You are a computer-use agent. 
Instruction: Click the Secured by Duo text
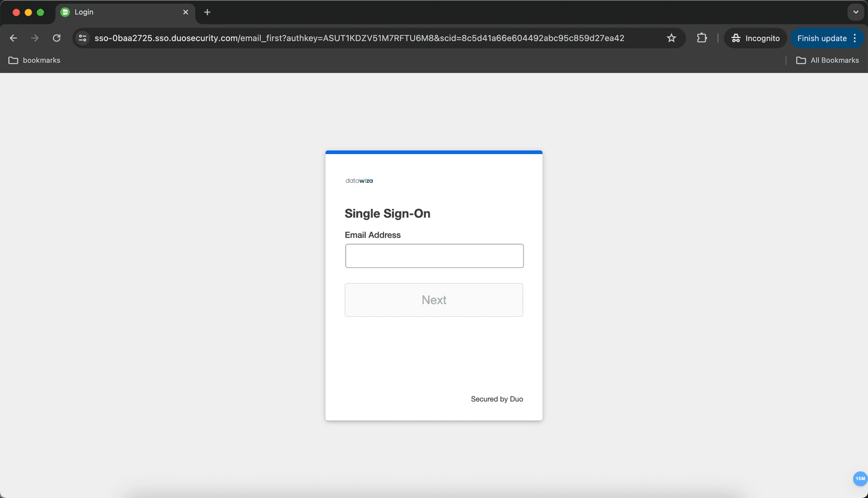(x=497, y=399)
